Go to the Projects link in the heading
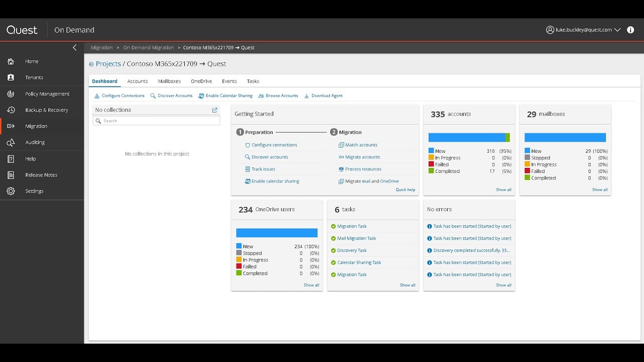 click(108, 64)
